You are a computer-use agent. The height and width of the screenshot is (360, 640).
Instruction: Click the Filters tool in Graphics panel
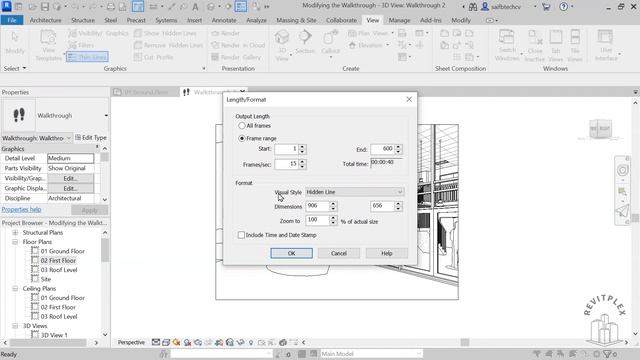[81, 45]
